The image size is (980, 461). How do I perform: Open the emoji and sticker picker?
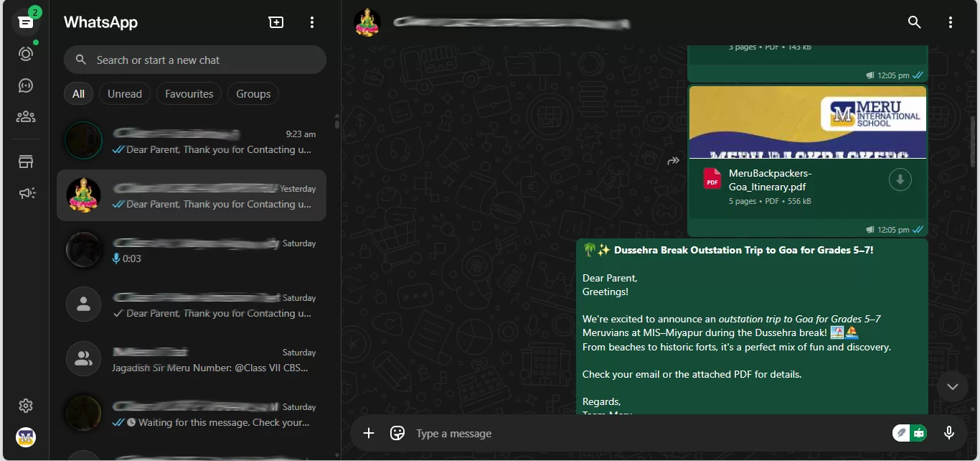point(397,433)
